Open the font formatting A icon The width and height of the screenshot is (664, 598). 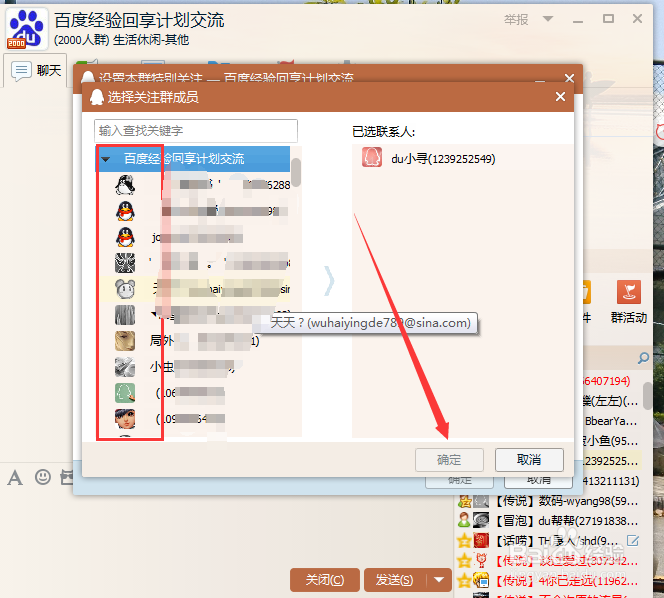15,478
